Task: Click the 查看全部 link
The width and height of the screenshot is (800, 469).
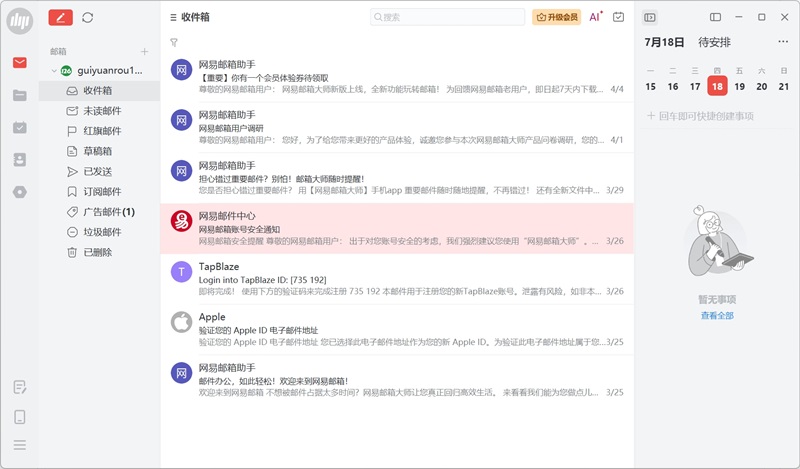Action: (x=717, y=315)
